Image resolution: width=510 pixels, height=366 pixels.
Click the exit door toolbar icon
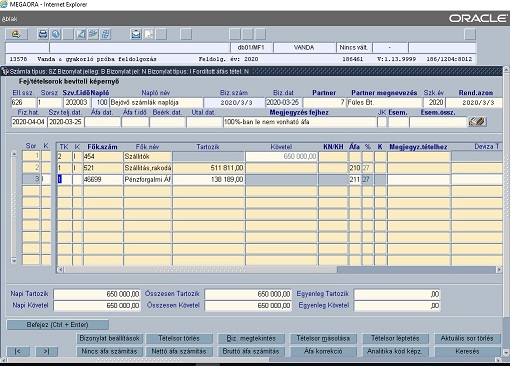coord(16,34)
